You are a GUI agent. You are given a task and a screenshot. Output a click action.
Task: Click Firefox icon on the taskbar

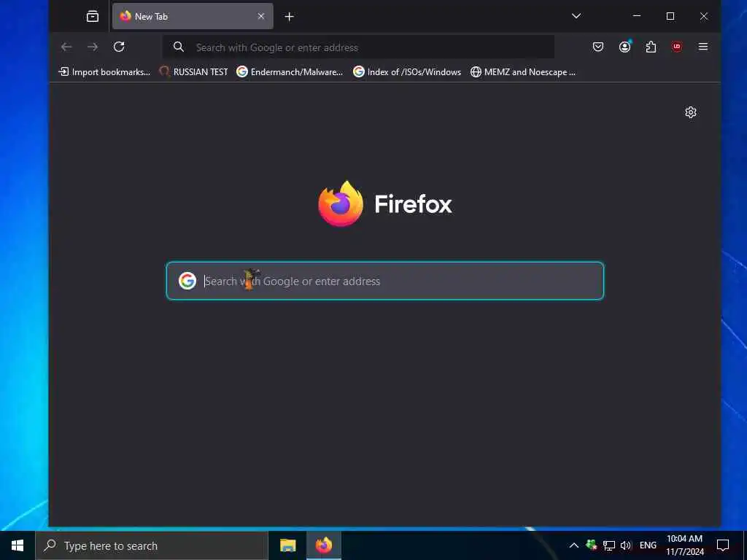pos(324,545)
